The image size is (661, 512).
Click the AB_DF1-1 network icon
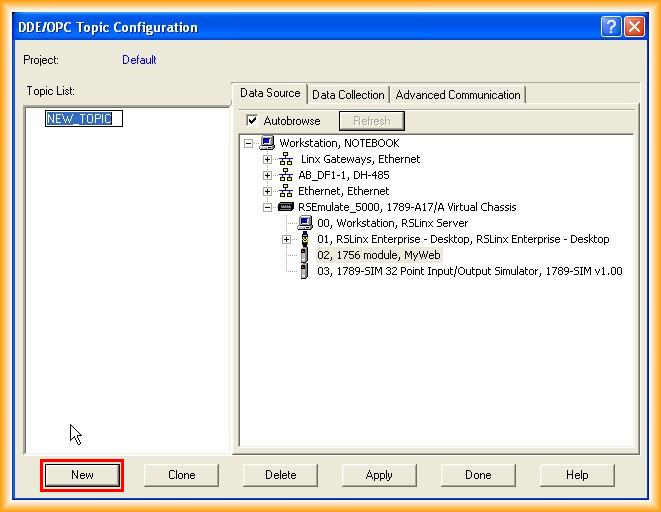pos(286,175)
